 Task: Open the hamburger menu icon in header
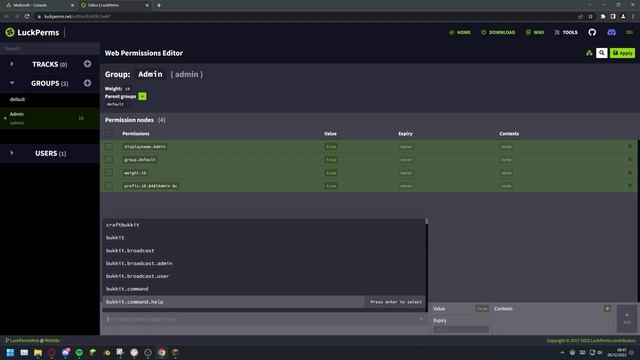[629, 32]
